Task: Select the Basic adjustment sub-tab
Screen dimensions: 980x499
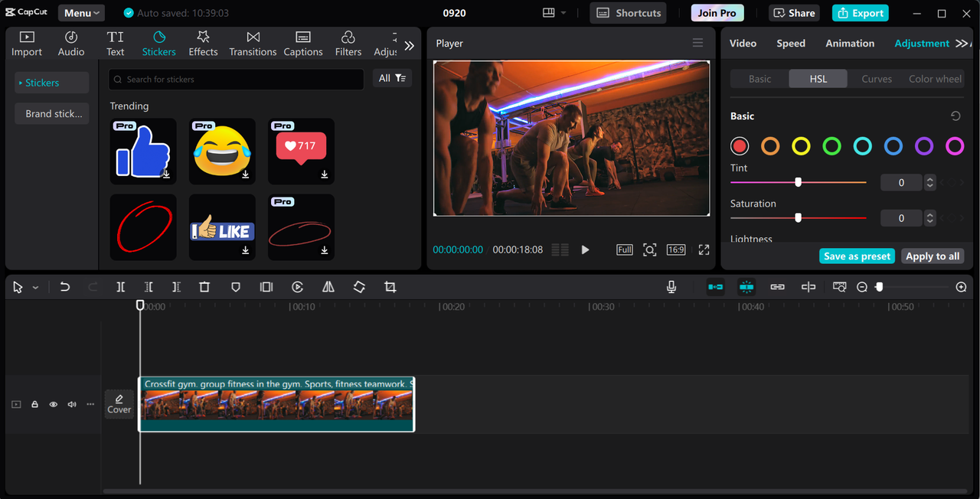Action: coord(759,79)
